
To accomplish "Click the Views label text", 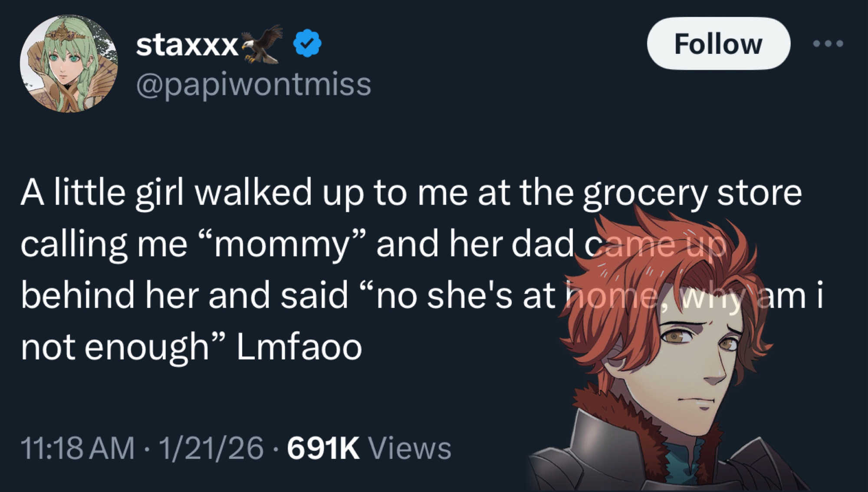I will tap(410, 448).
